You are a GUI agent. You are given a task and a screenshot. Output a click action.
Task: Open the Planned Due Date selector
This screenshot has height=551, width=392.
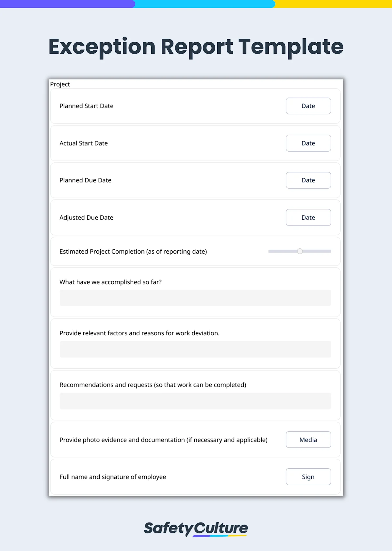308,180
